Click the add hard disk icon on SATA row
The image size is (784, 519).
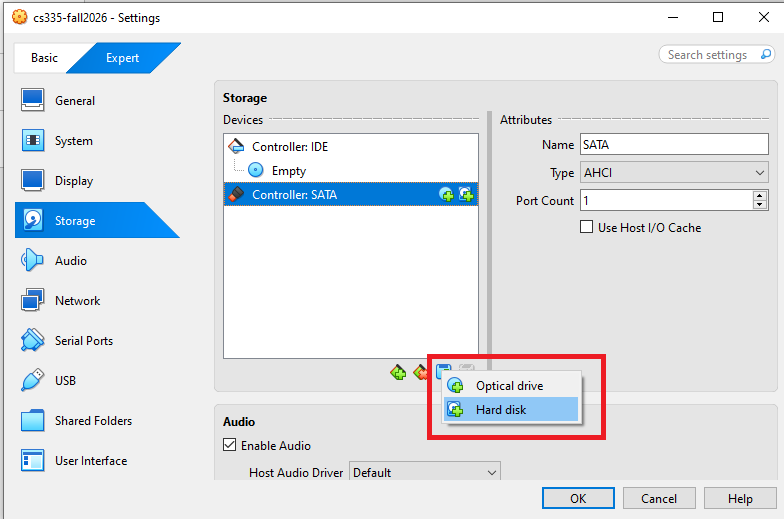pyautogui.click(x=466, y=194)
